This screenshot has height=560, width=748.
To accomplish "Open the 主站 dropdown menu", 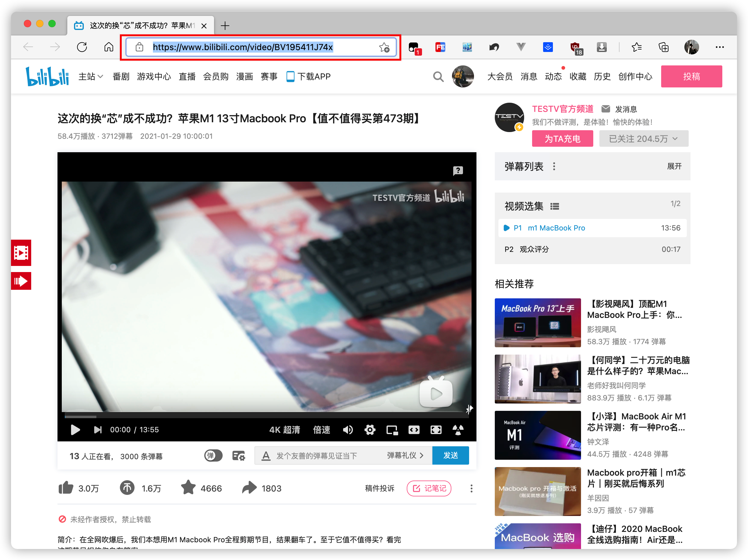I will [x=90, y=77].
